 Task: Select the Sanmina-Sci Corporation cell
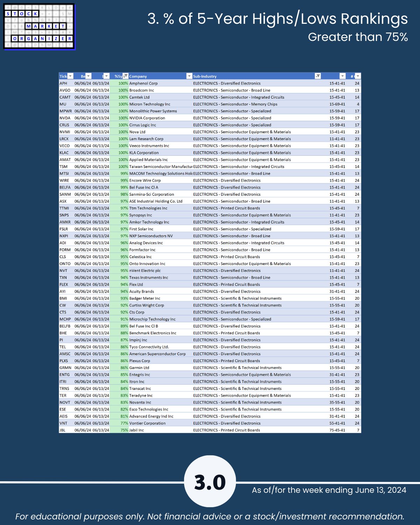point(152,194)
